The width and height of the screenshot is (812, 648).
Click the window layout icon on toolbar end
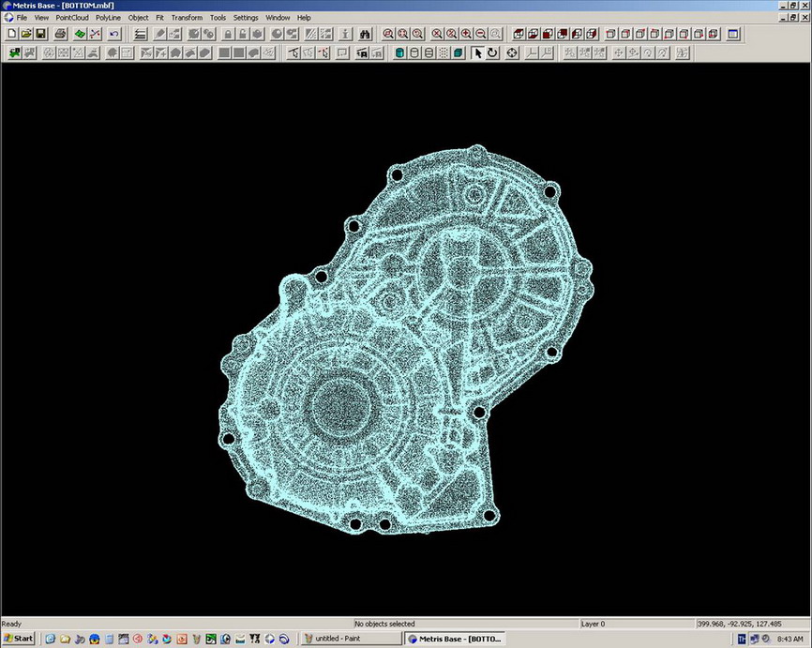tap(732, 34)
